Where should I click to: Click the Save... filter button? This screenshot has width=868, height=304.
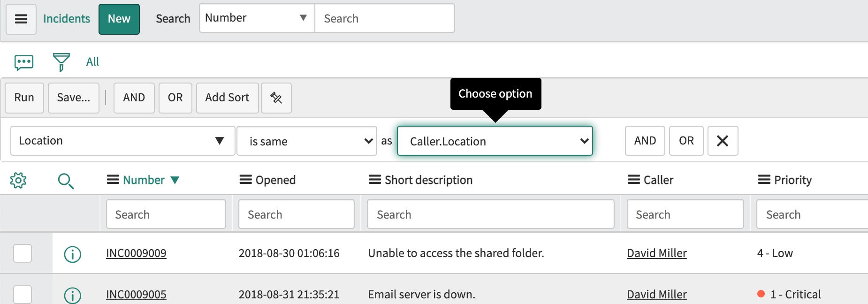74,98
